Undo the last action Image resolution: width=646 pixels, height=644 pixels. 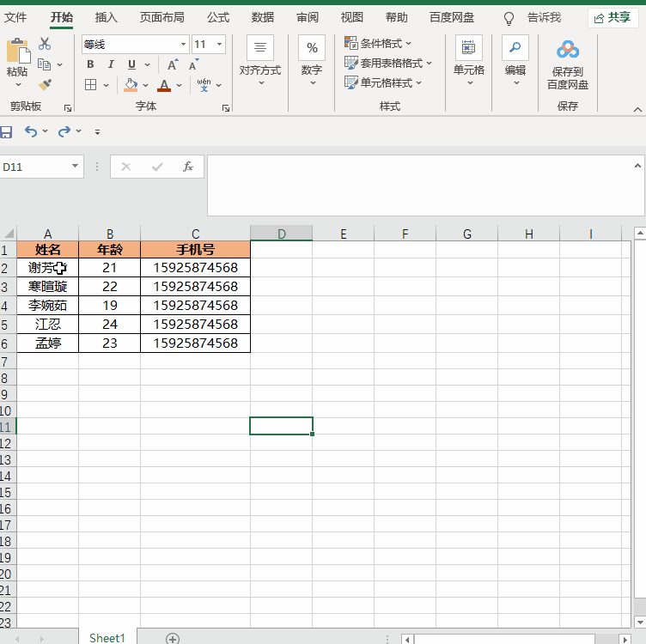coord(31,131)
